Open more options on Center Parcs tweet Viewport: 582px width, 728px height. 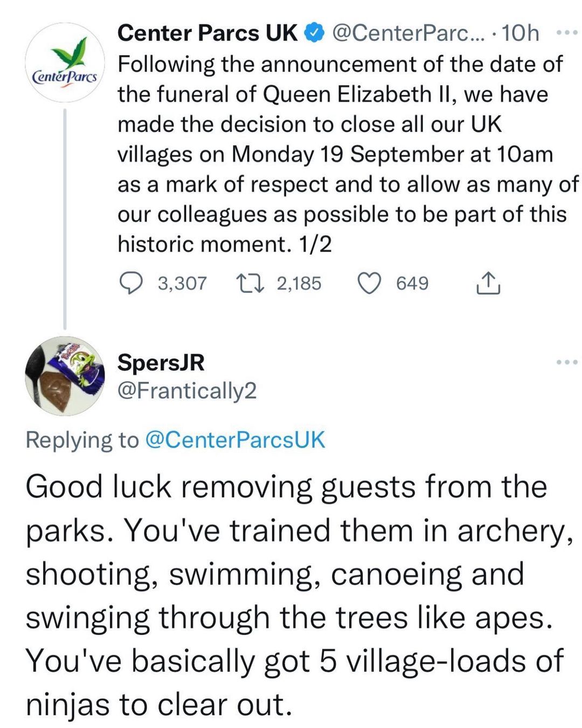coord(567,33)
